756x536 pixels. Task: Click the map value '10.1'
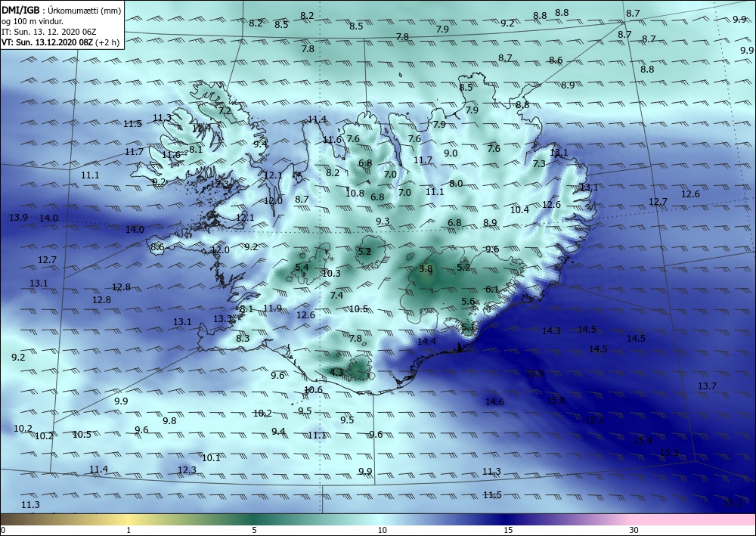pos(211,457)
